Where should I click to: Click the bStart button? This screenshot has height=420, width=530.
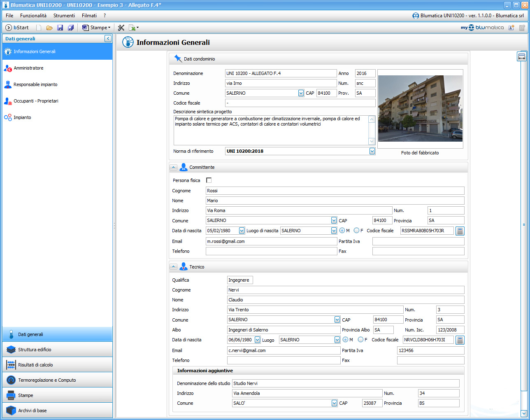tap(17, 28)
